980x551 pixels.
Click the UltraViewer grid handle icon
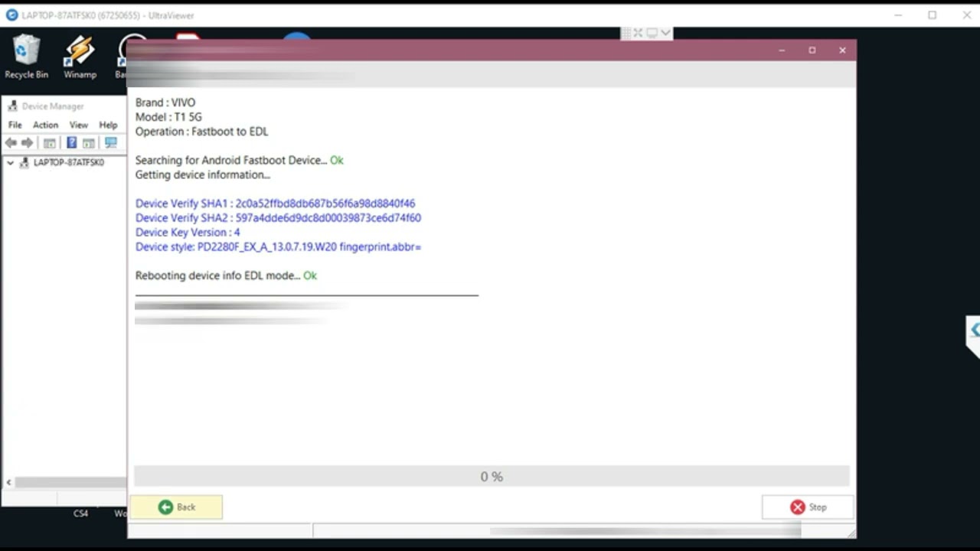click(x=626, y=33)
